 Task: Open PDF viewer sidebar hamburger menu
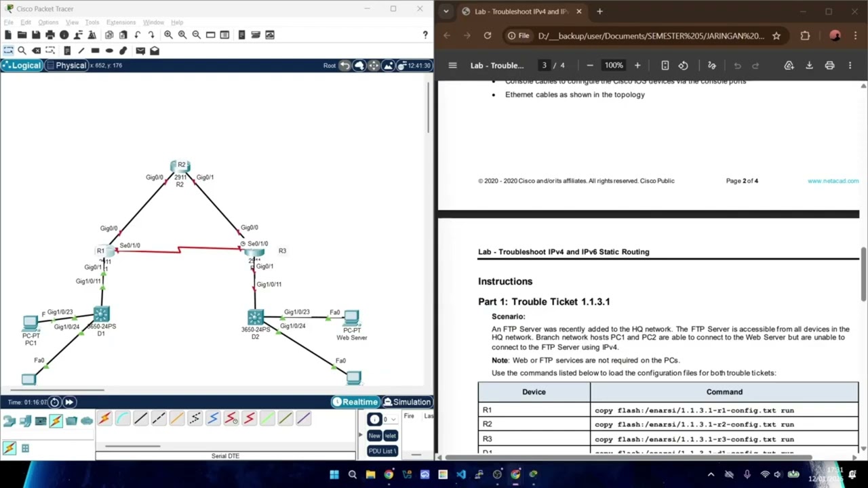(452, 66)
